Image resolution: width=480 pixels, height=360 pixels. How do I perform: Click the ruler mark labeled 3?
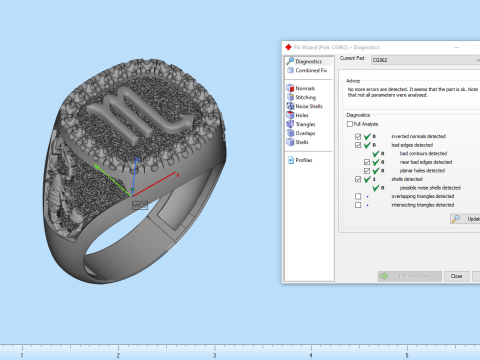[214, 355]
